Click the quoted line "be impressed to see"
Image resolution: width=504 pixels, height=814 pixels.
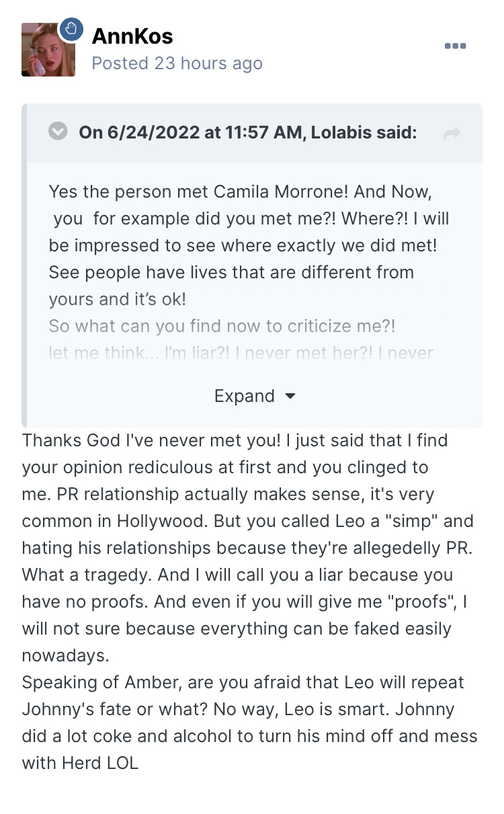243,245
